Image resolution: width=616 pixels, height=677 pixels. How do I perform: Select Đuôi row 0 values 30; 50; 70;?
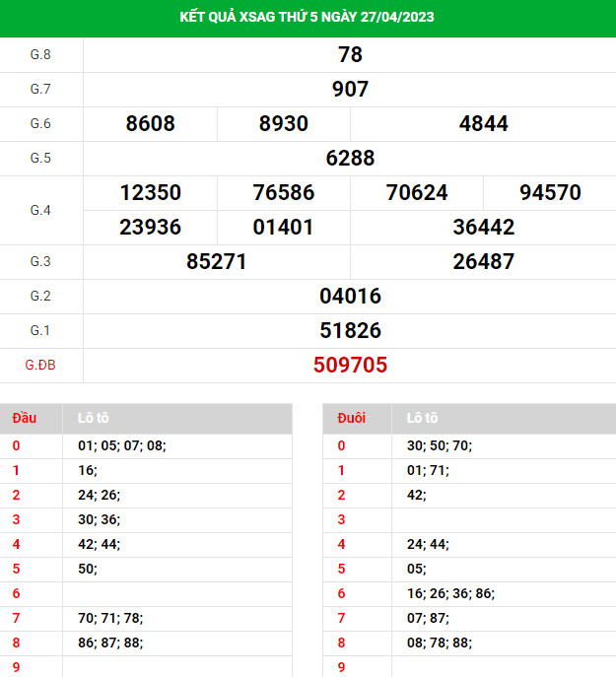pos(440,446)
